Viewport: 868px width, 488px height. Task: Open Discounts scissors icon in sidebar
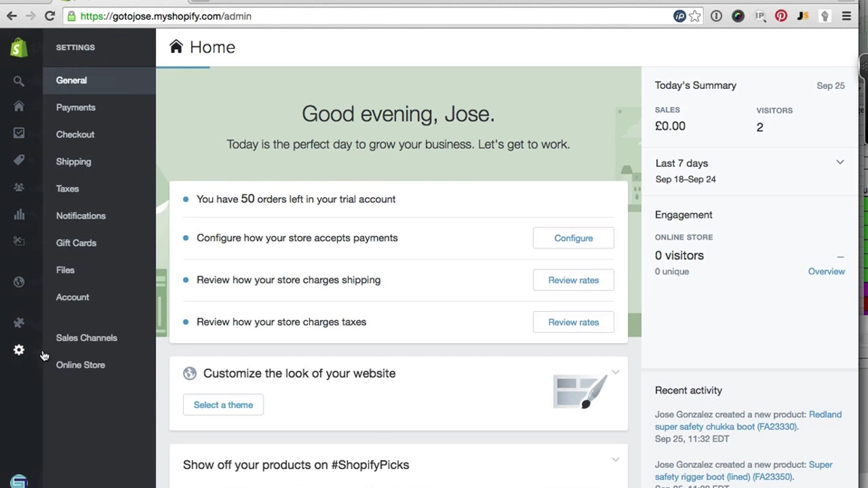(19, 241)
